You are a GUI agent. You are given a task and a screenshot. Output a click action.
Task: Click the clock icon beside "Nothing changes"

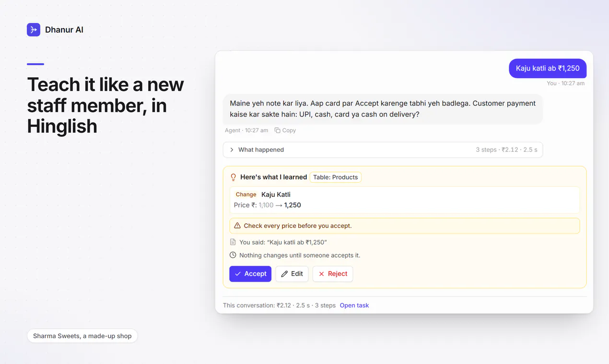pyautogui.click(x=233, y=255)
